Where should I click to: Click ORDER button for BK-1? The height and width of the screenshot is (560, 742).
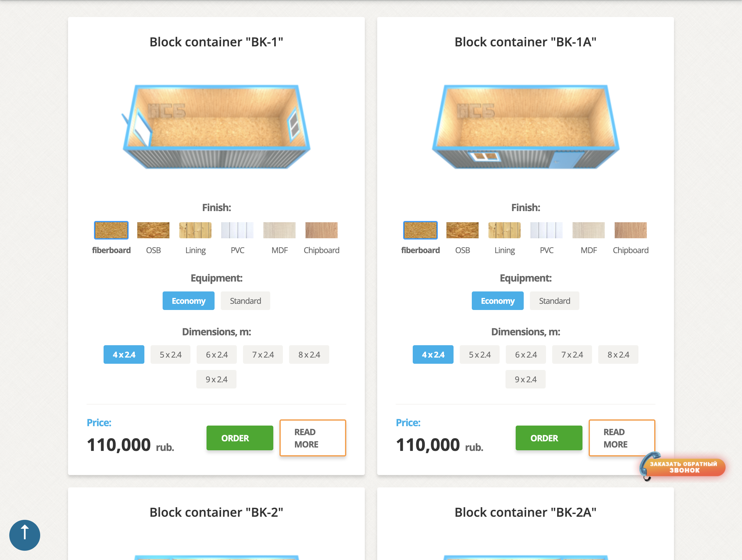(240, 438)
